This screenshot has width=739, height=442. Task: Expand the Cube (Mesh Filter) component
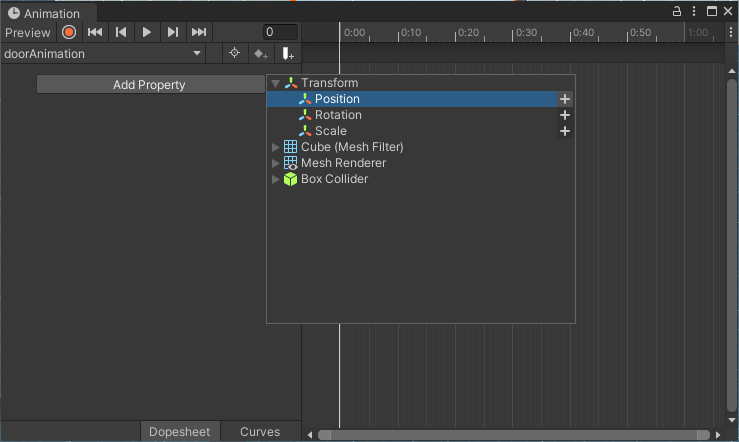[276, 147]
